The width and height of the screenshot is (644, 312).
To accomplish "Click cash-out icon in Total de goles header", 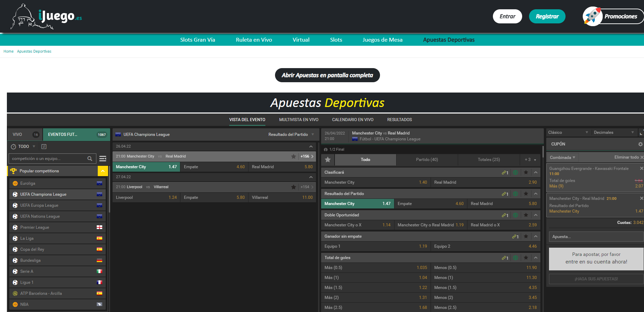I will tap(516, 258).
